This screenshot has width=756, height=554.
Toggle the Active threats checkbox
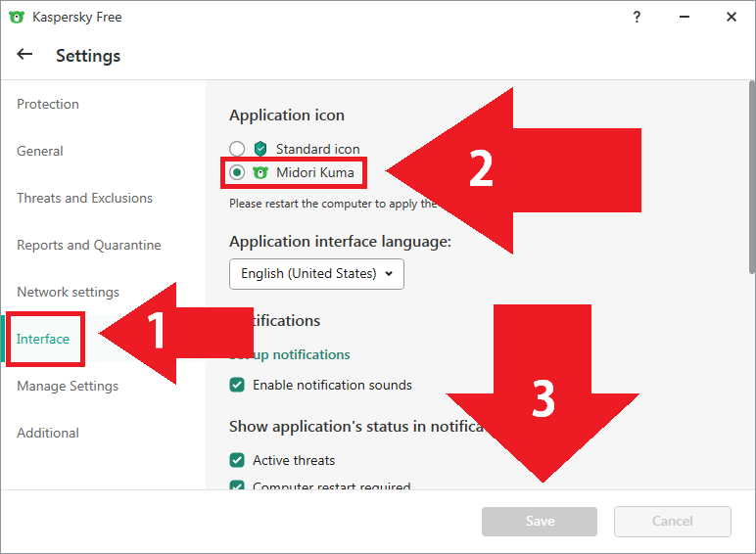(237, 460)
